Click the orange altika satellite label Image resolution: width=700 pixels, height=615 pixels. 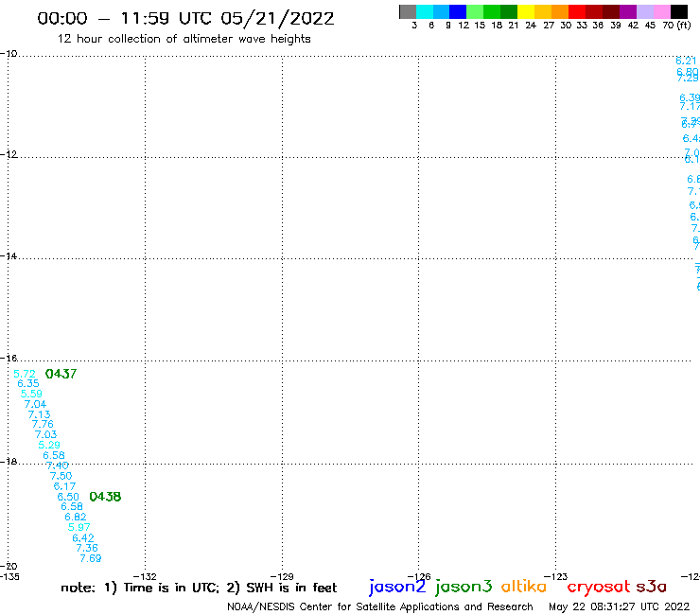coord(524,586)
